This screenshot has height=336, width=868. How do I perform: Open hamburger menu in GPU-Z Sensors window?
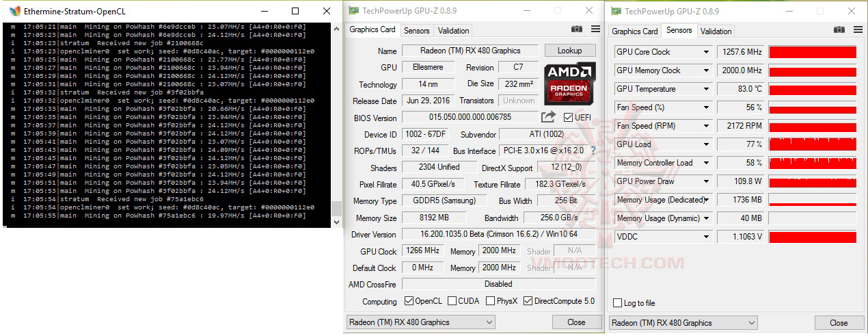[x=858, y=30]
